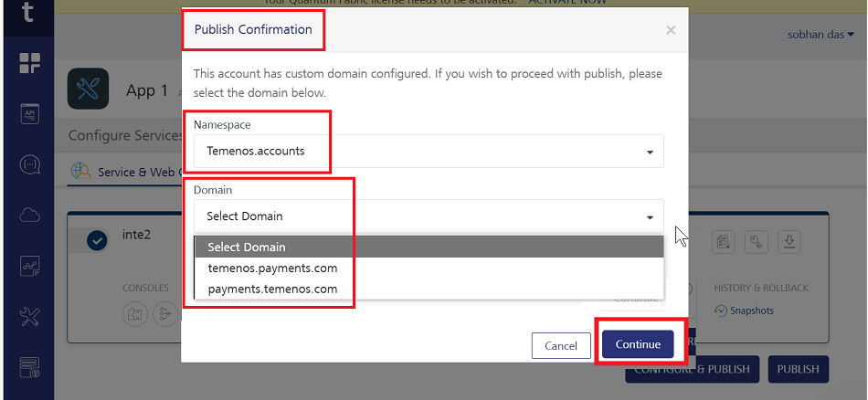
Task: Click the workflow console icon under CONSOLES
Action: 164,312
